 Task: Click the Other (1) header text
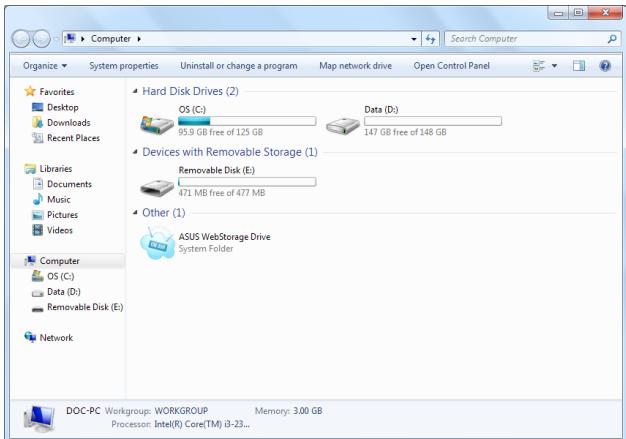[x=164, y=213]
